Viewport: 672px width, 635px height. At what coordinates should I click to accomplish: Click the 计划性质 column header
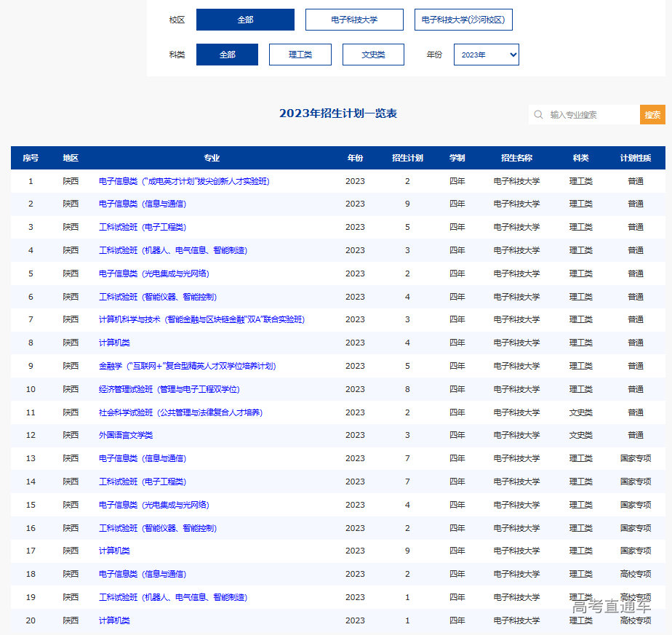click(x=635, y=158)
